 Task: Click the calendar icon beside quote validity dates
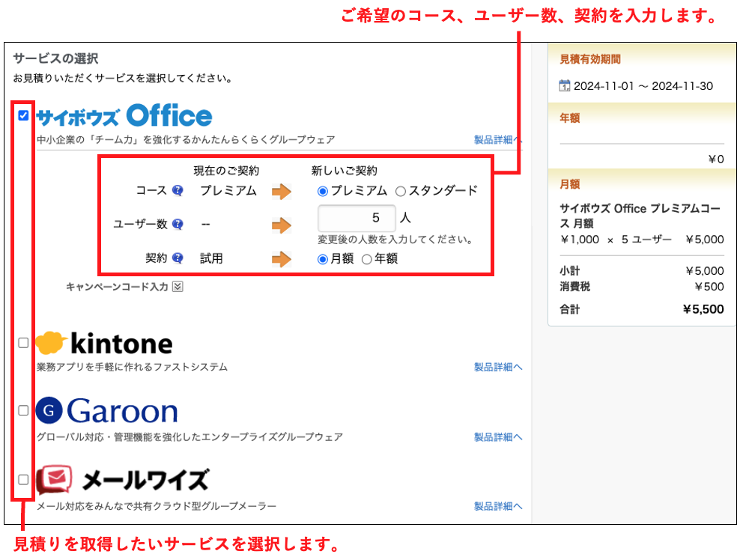click(565, 86)
